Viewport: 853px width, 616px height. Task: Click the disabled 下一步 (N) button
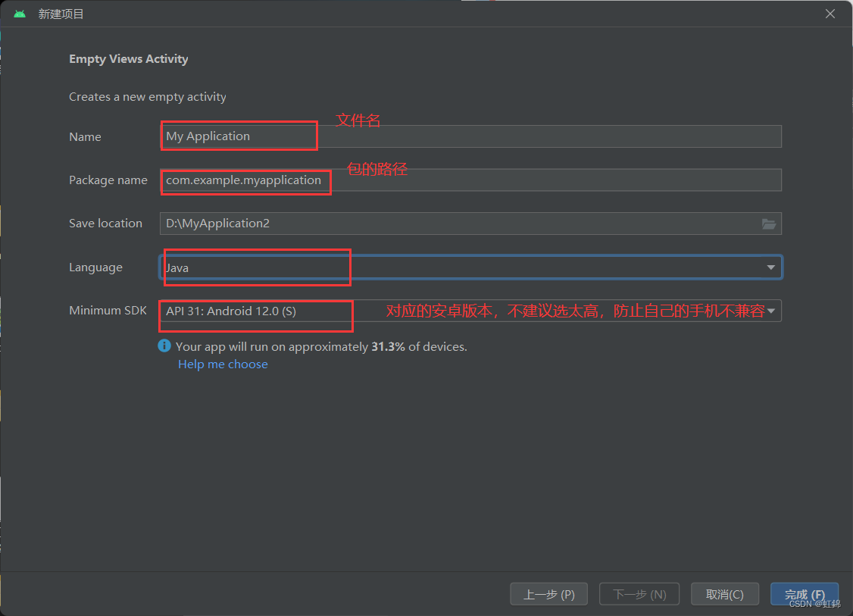pyautogui.click(x=639, y=595)
